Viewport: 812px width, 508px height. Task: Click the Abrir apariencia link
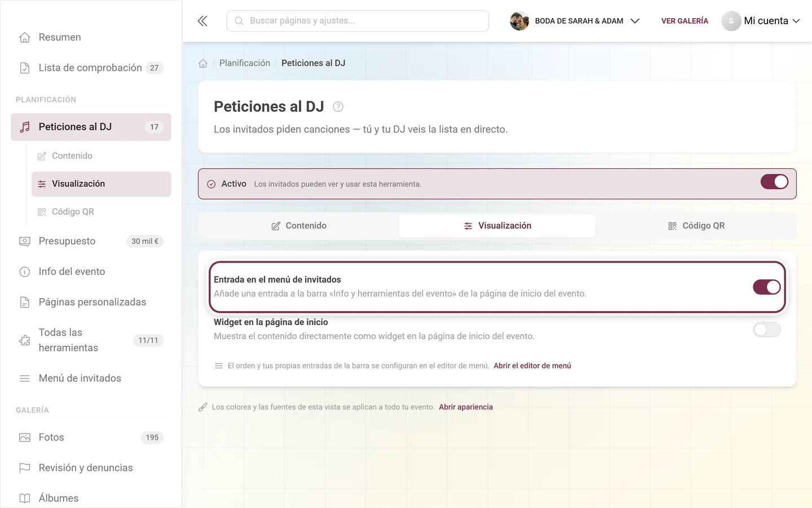[466, 407]
